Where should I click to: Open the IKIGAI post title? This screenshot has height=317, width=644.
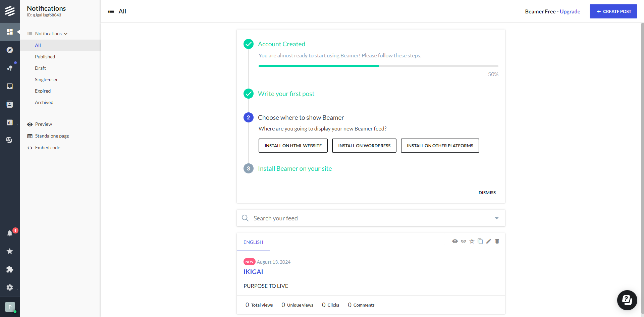253,272
